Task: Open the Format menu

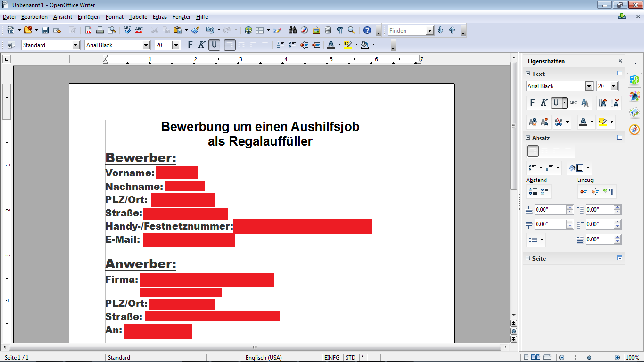Action: click(114, 17)
